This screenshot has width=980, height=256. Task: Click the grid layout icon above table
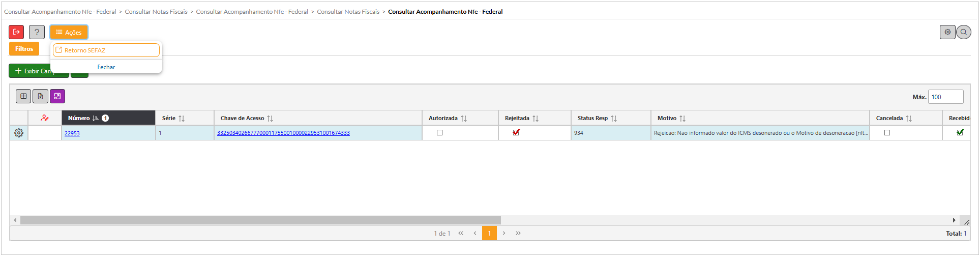pyautogui.click(x=23, y=96)
